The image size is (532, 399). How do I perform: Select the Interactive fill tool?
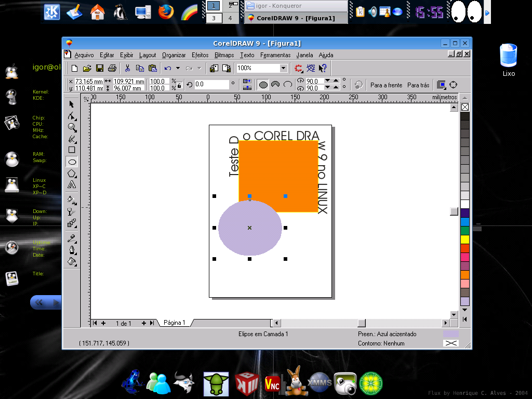click(x=72, y=200)
